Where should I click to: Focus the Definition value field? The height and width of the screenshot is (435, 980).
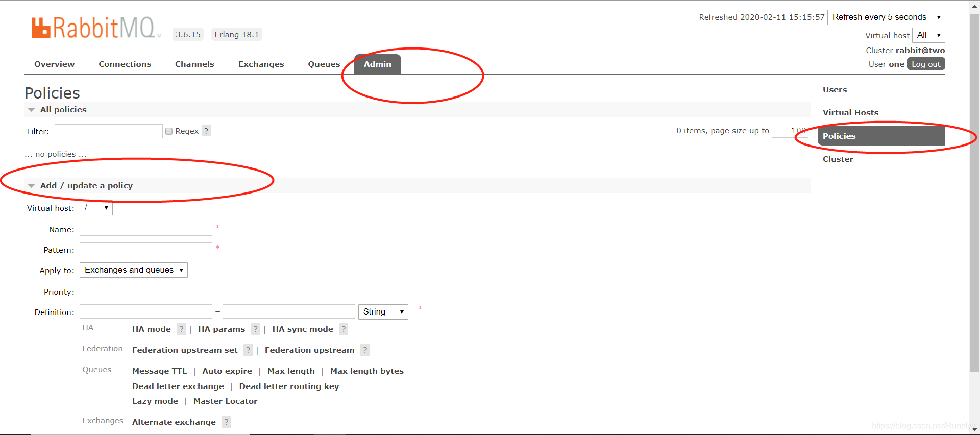(289, 311)
